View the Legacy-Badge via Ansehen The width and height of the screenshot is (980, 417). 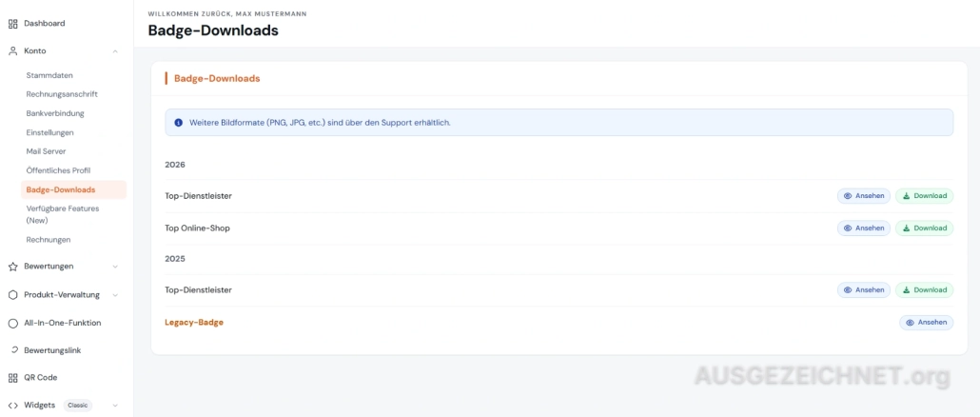point(927,323)
